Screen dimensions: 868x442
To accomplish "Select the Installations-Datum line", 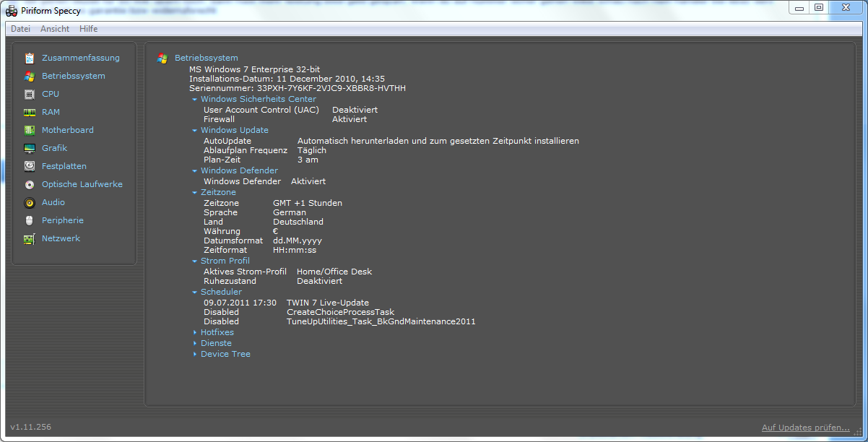I will 287,79.
